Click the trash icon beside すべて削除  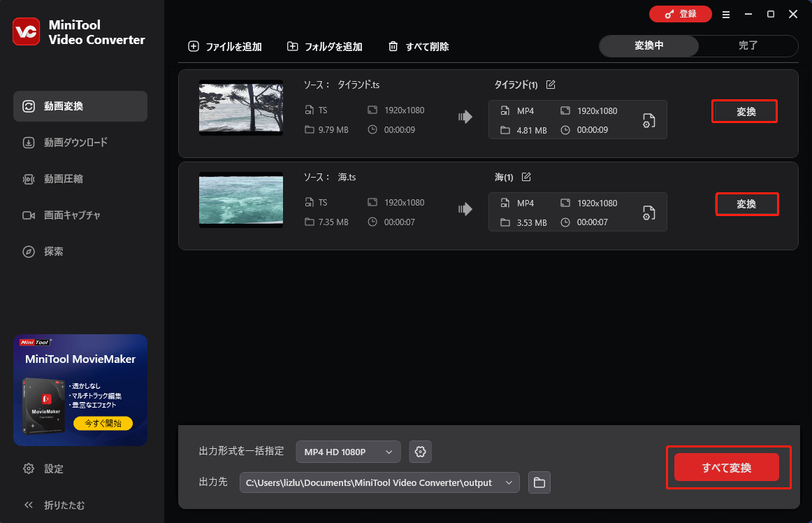coord(393,47)
